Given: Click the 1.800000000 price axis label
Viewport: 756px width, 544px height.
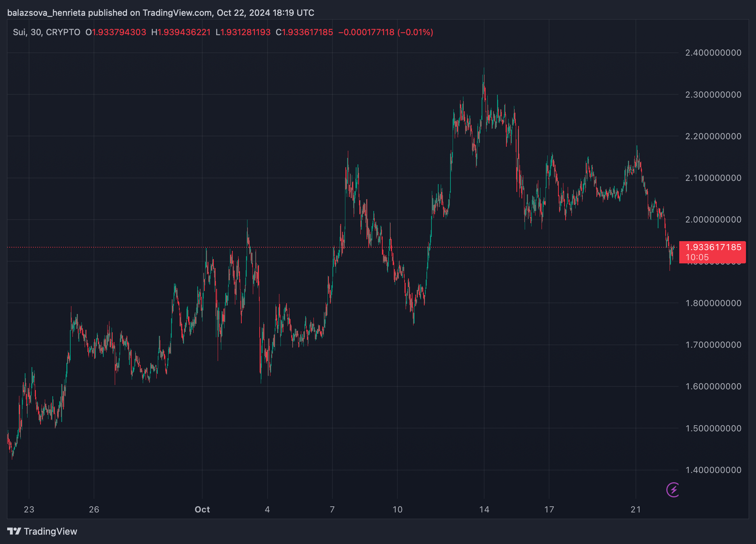Looking at the screenshot, I should tap(713, 303).
